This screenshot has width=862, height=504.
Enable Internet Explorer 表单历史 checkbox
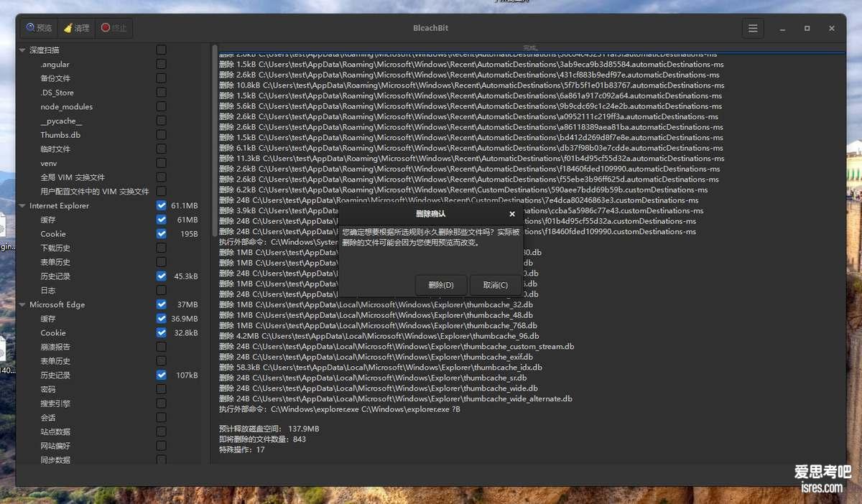tap(161, 262)
